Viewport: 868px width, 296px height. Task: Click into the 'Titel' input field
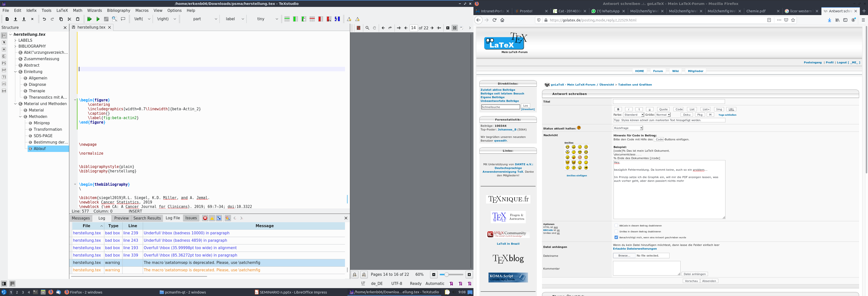(669, 101)
